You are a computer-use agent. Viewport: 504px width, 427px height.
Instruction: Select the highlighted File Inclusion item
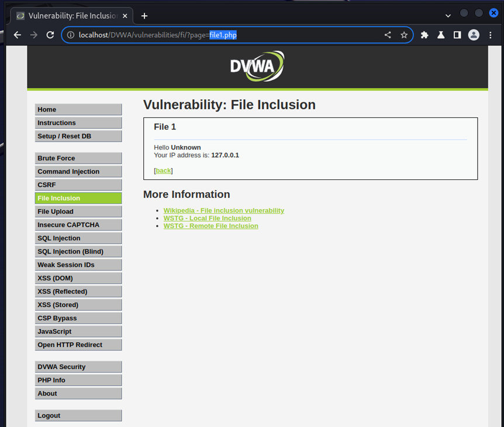coord(78,198)
